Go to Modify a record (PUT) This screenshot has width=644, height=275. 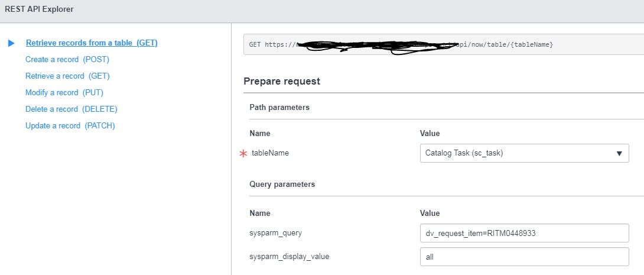64,93
